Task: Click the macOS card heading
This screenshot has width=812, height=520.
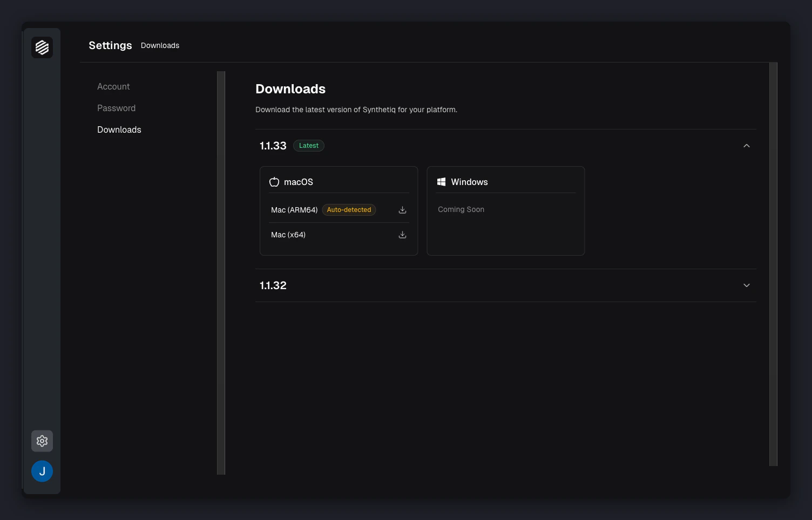Action: coord(299,182)
